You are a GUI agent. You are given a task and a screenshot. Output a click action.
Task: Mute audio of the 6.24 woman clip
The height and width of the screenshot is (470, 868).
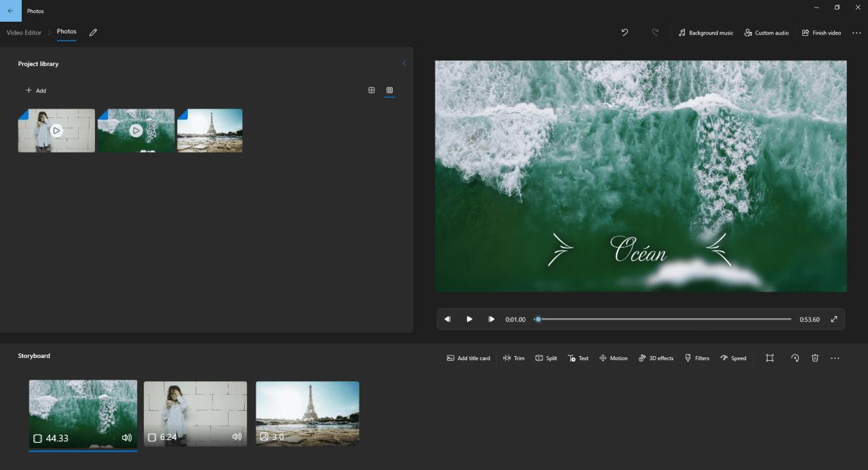(x=237, y=437)
